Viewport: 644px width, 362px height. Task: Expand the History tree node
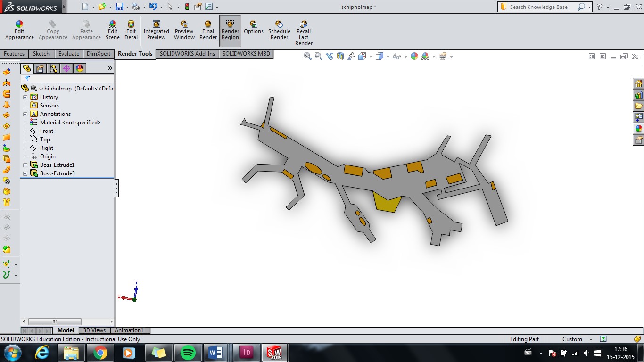pos(25,97)
